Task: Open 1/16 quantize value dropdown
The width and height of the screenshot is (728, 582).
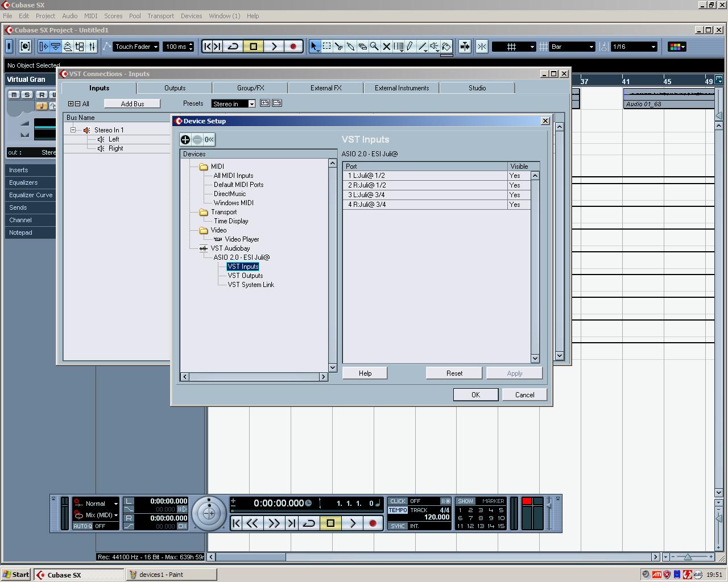Action: (x=634, y=47)
